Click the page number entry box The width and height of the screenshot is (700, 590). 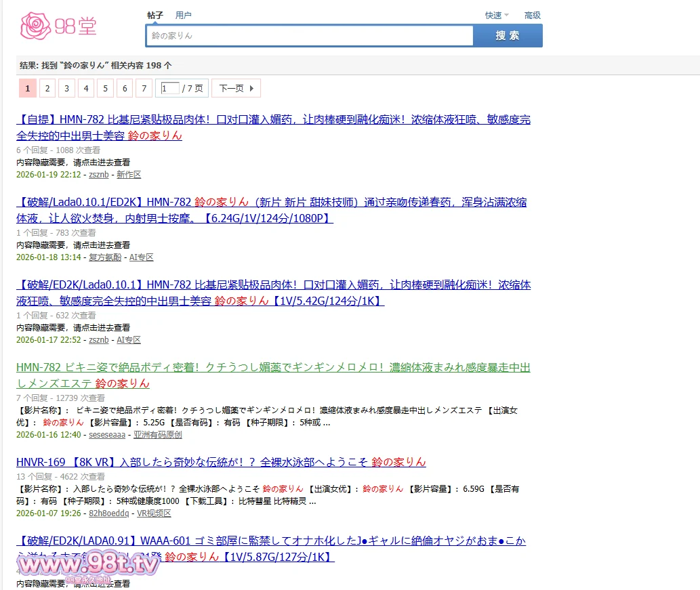pos(169,88)
